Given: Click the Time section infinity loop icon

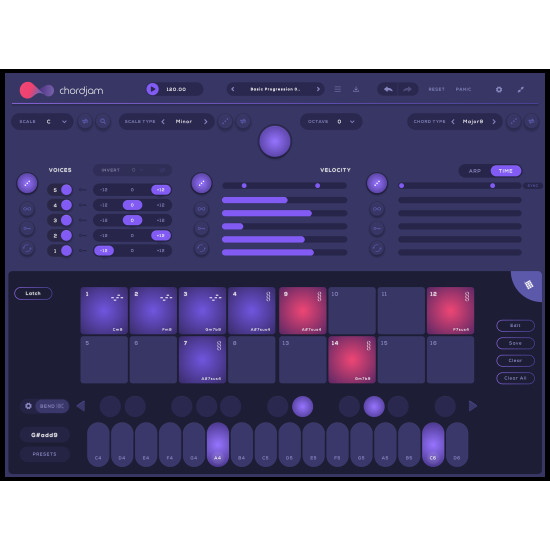Looking at the screenshot, I should click(377, 209).
